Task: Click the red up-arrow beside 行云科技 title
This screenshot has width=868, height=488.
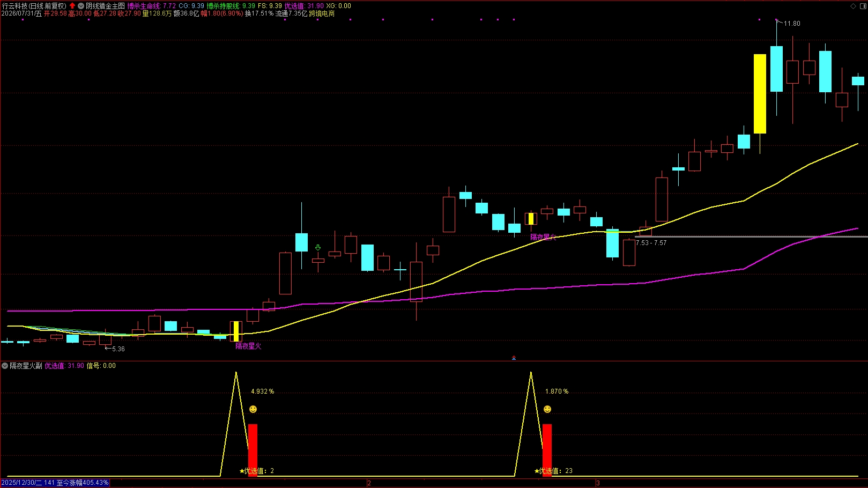Action: point(72,6)
